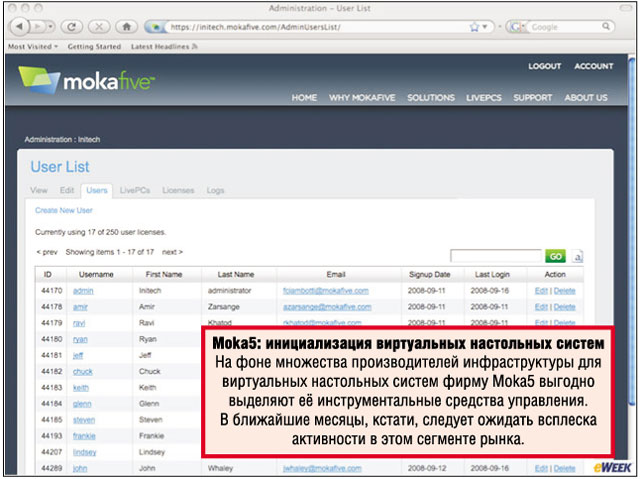The height and width of the screenshot is (479, 640).
Task: Click Amir Zarsange's email link
Action: [327, 307]
